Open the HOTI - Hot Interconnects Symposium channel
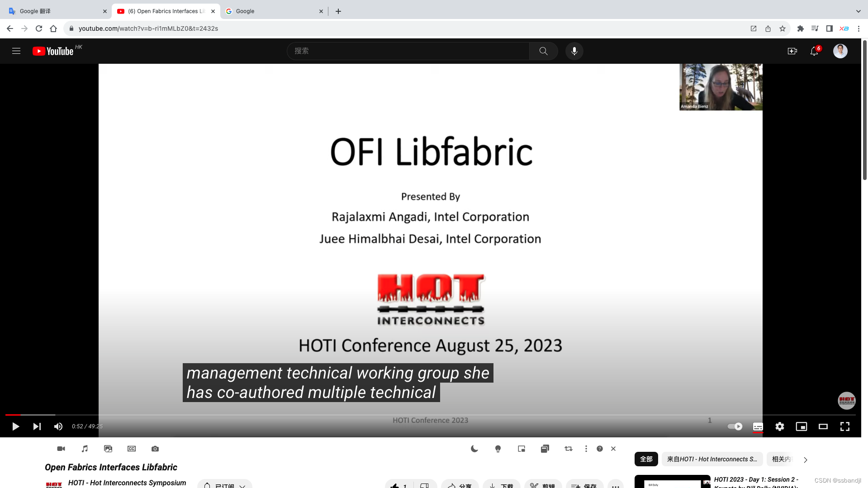The width and height of the screenshot is (868, 488). coord(127,483)
